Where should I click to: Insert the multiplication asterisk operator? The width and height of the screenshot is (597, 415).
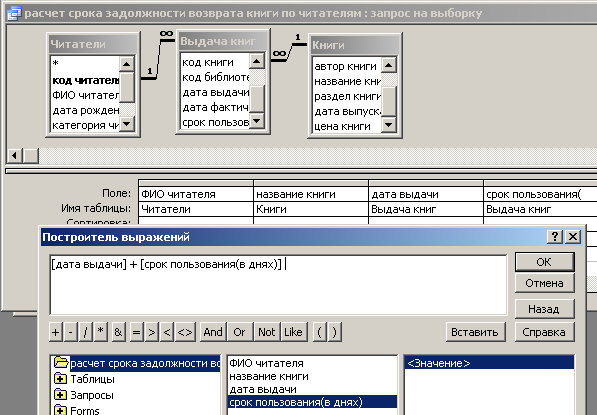point(101,332)
